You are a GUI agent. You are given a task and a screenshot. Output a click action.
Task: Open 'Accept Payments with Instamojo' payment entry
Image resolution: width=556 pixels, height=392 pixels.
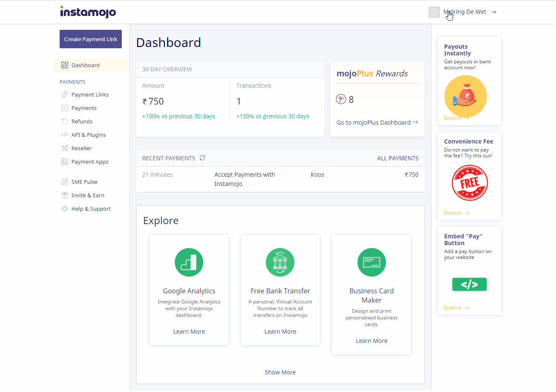point(244,179)
